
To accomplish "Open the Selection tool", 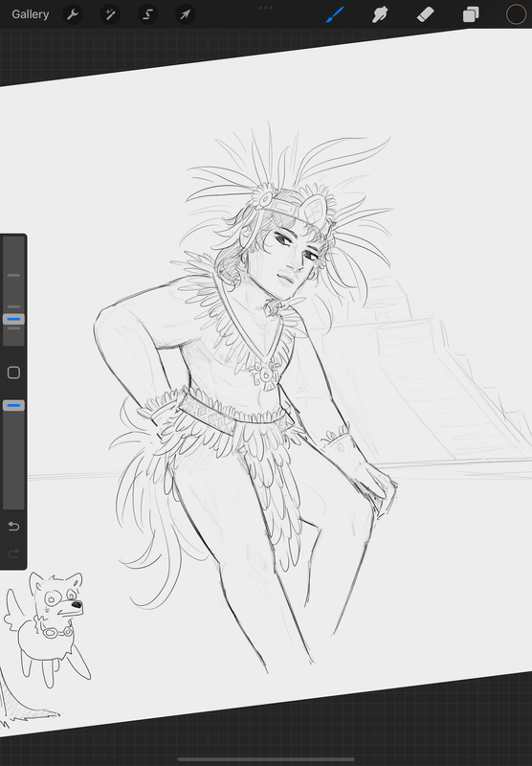I will click(147, 14).
